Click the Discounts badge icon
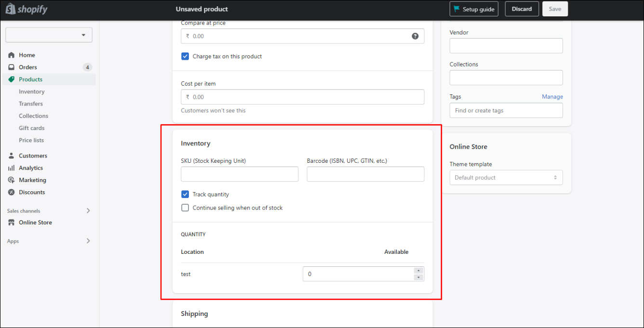The height and width of the screenshot is (328, 644). point(12,192)
